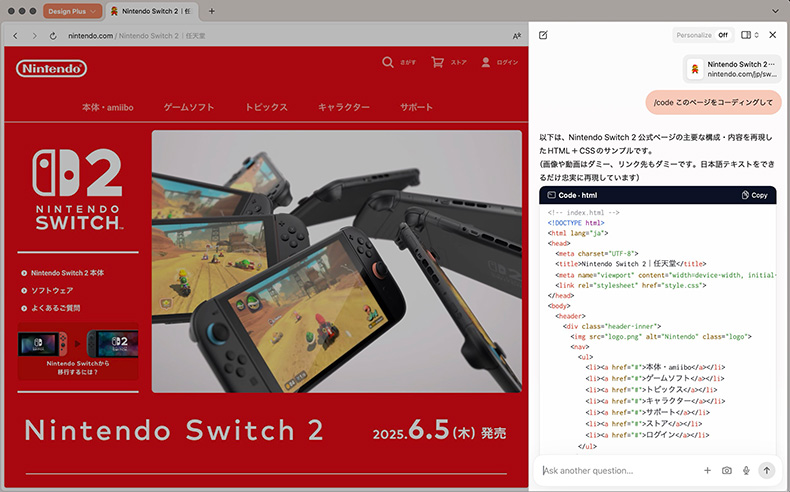
Task: Add an attachment with the plus icon
Action: 707,470
